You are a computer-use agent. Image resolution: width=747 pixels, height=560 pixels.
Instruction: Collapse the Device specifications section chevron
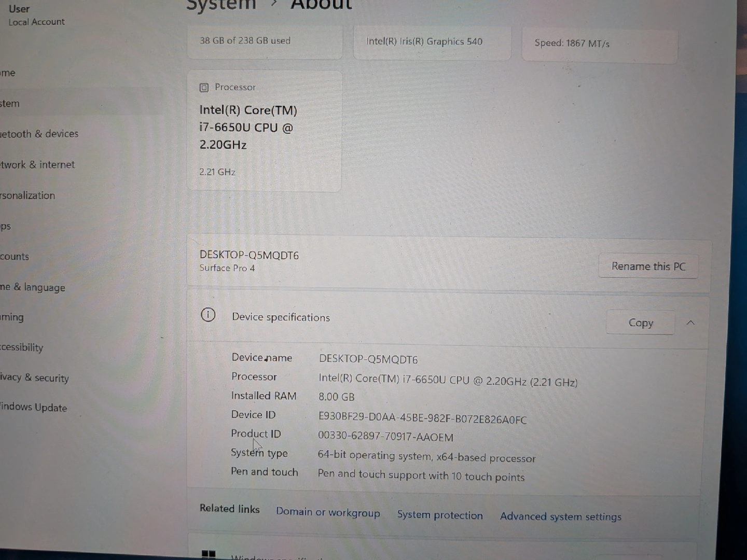(x=690, y=323)
